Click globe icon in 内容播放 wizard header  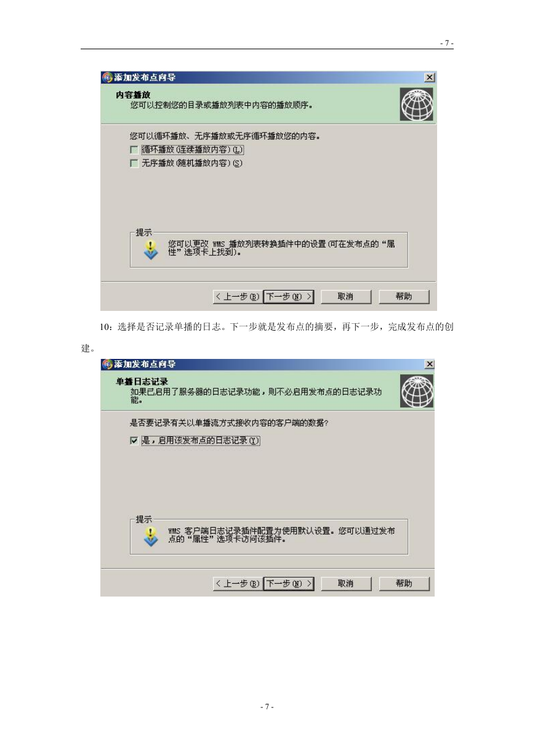(x=417, y=104)
